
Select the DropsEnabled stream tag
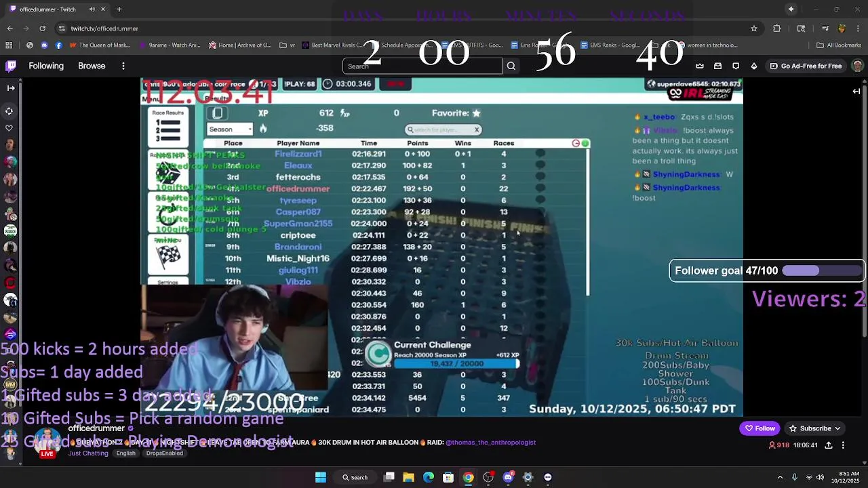pos(164,453)
